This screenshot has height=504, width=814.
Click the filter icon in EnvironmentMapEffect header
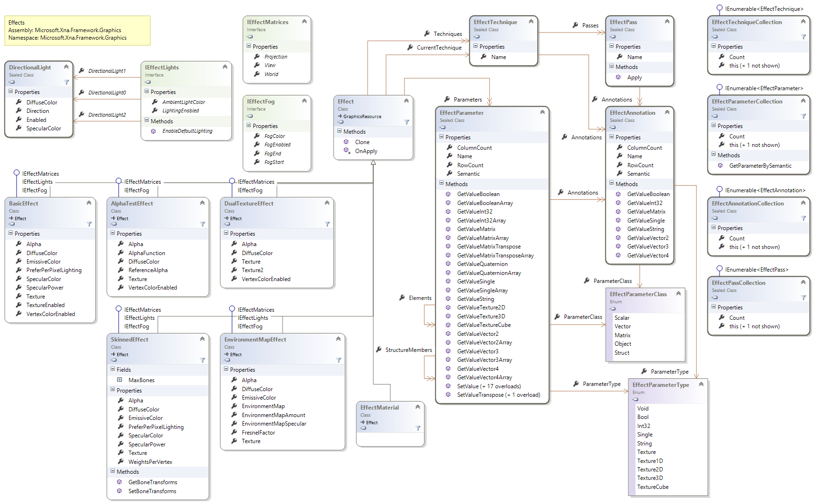pyautogui.click(x=339, y=360)
